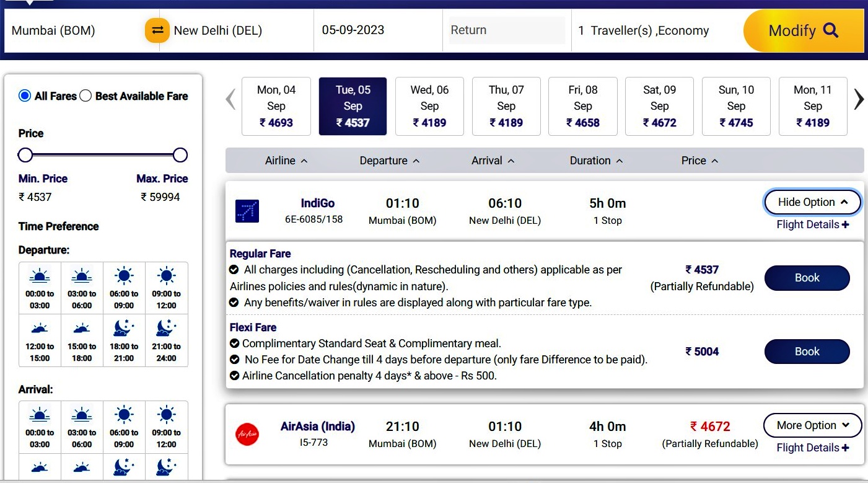This screenshot has height=483, width=868.
Task: Select departure 18:00 to 21:00 time icon
Action: pyautogui.click(x=124, y=329)
